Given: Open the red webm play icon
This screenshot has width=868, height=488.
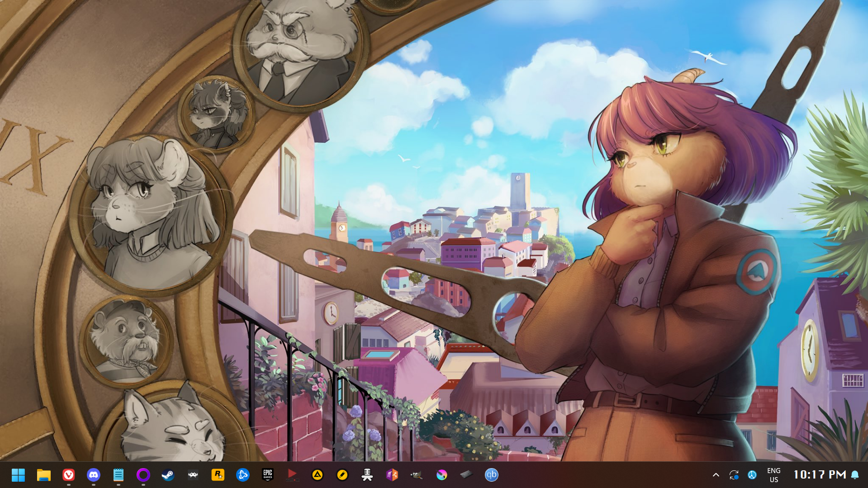Looking at the screenshot, I should [x=293, y=475].
